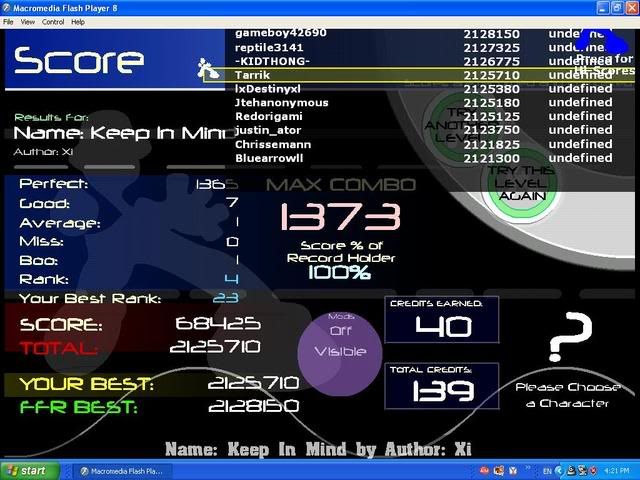The width and height of the screenshot is (640, 480).
Task: Open the View menu
Action: pos(28,21)
